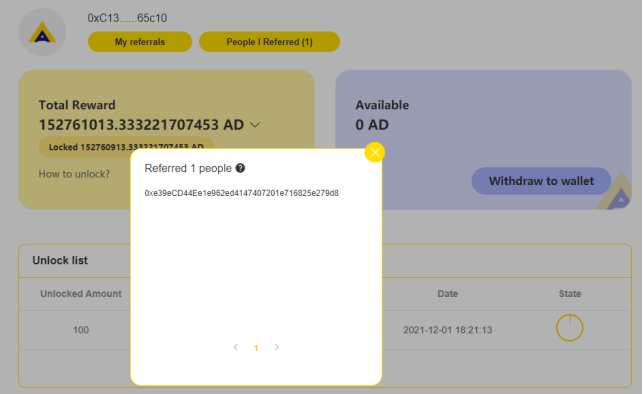Click Withdraw to wallet button
Image resolution: width=643 pixels, height=394 pixels.
tap(541, 181)
